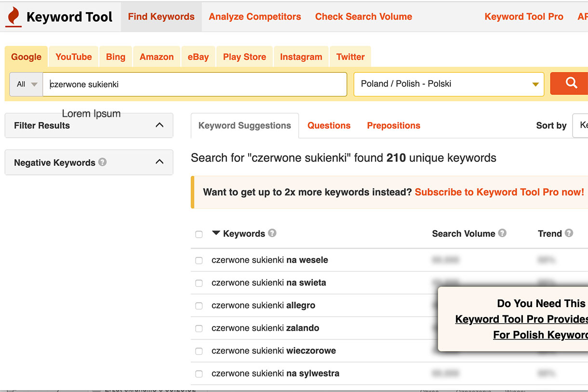Select the Play Store tab
The width and height of the screenshot is (588, 392).
click(x=244, y=56)
